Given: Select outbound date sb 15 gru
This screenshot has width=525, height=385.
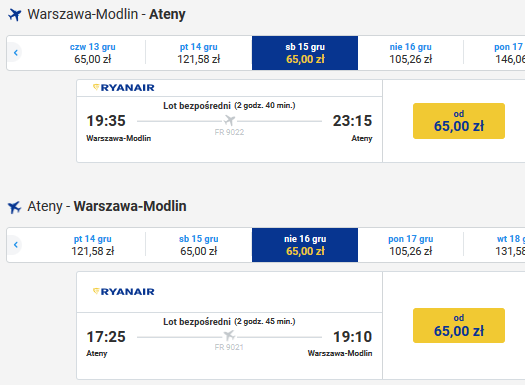Looking at the screenshot, I should (x=305, y=53).
